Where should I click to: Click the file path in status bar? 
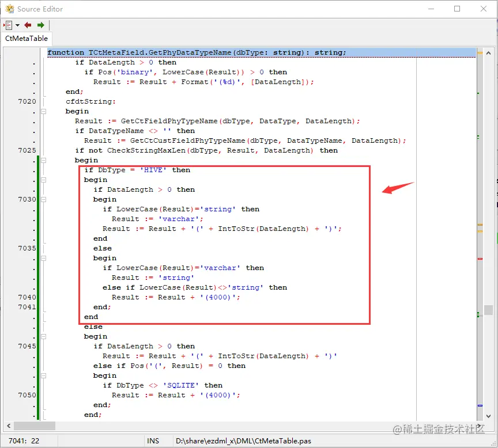[243, 441]
